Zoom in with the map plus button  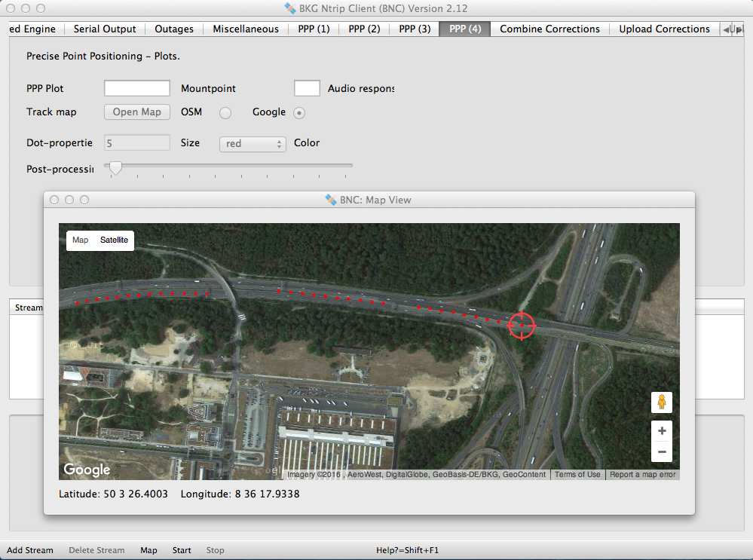(661, 431)
